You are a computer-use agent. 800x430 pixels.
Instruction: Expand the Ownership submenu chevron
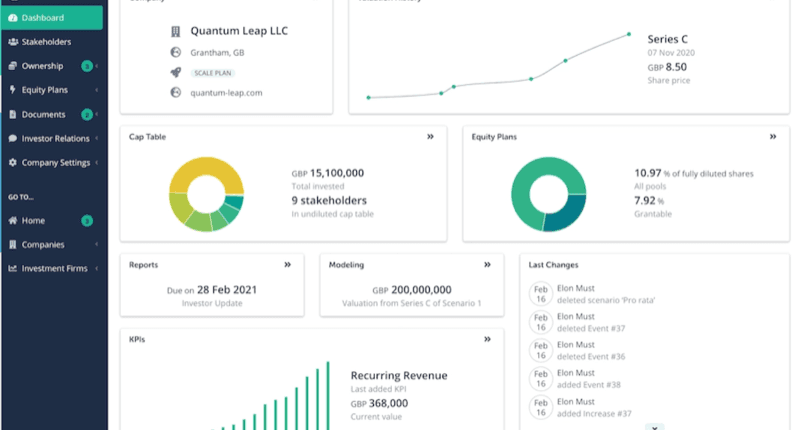coord(97,66)
